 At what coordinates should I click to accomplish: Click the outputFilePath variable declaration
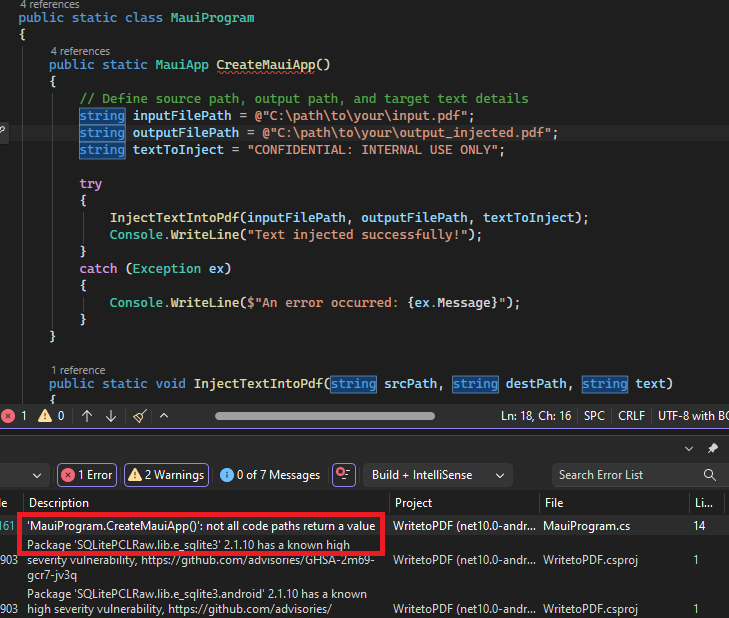(186, 133)
